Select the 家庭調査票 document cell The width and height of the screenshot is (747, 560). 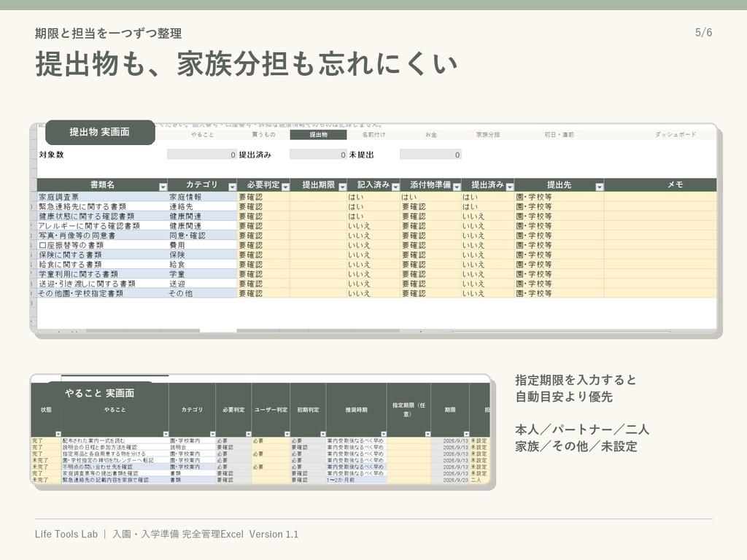point(101,197)
